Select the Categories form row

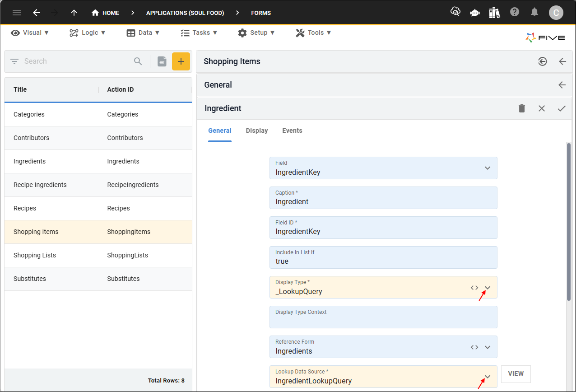(98, 114)
